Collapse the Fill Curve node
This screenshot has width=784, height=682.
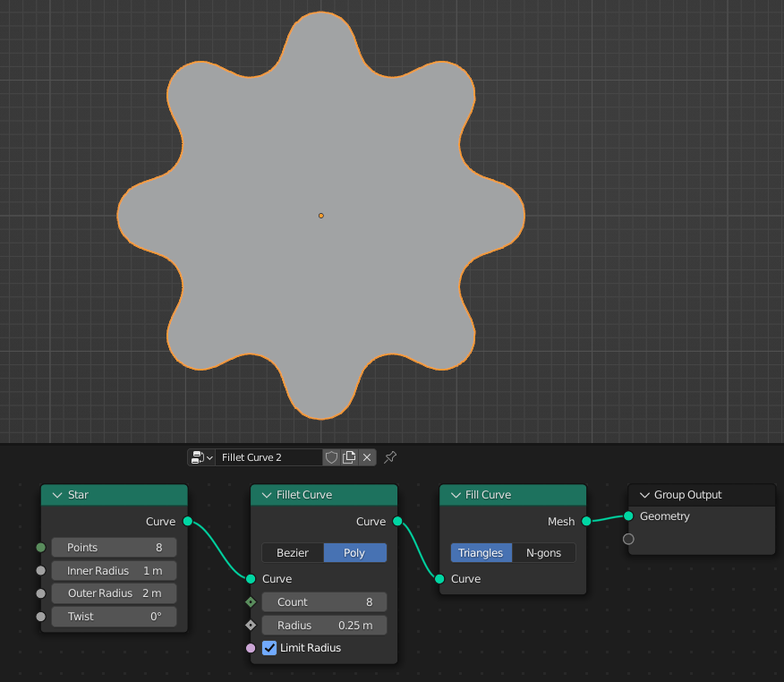click(x=455, y=494)
